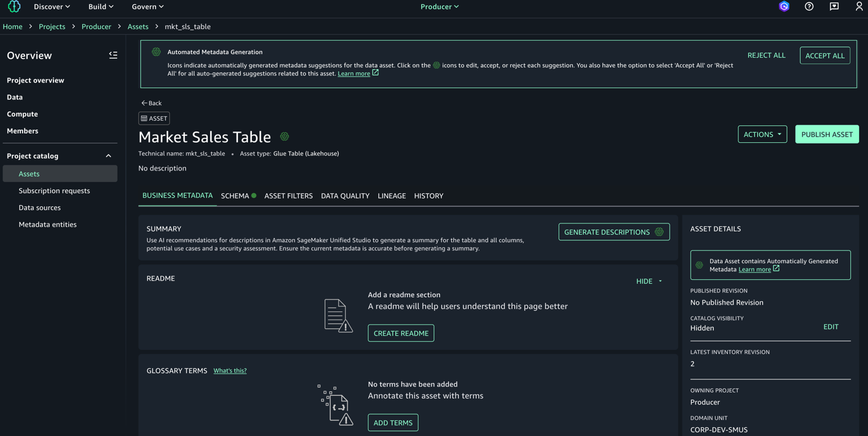The image size is (868, 436).
Task: Click the AI metadata icon beside Market Sales Table
Action: [x=284, y=136]
